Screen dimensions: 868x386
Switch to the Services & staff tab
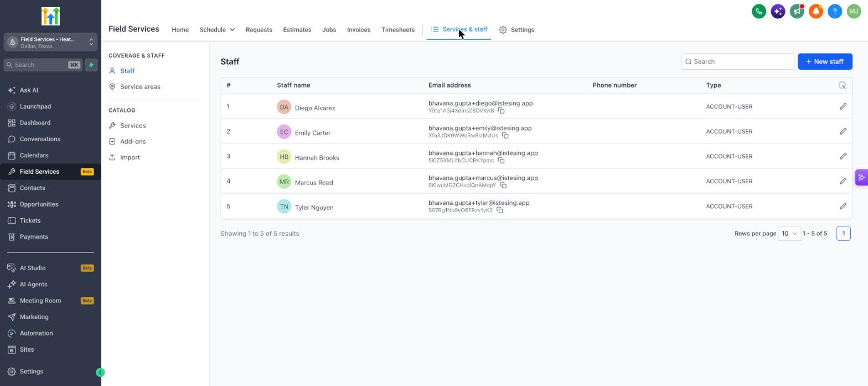point(459,29)
